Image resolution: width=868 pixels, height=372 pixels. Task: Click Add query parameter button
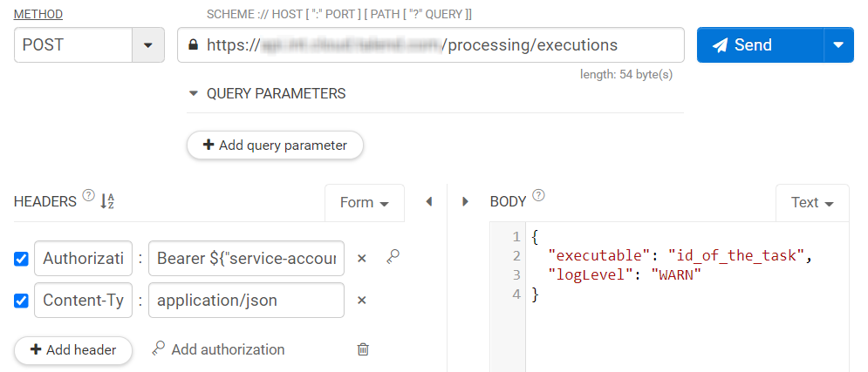[275, 145]
